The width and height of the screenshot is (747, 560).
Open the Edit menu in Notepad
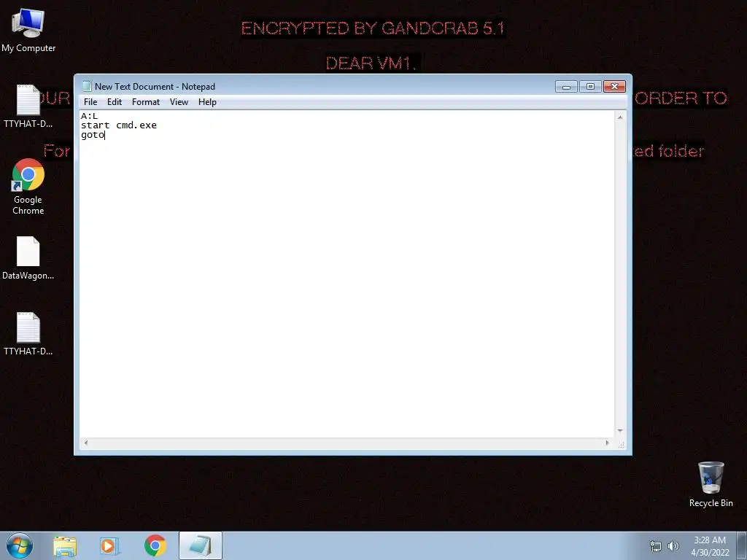tap(115, 102)
